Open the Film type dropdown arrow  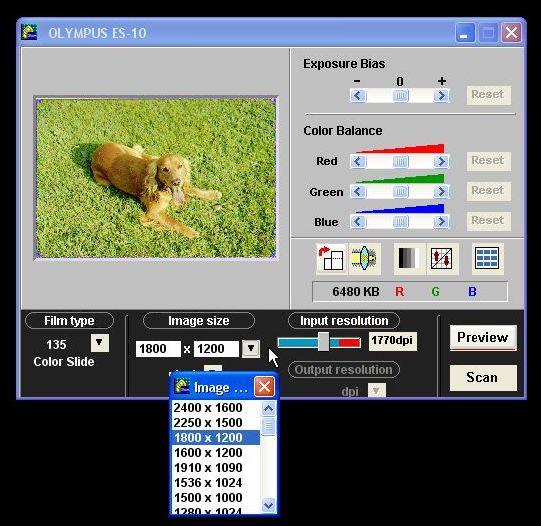tap(99, 343)
